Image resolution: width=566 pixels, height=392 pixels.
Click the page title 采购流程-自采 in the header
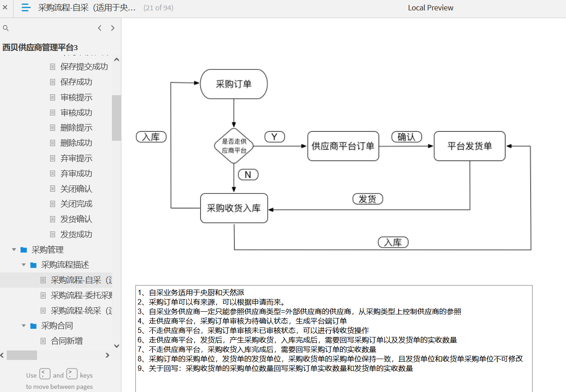coord(87,8)
